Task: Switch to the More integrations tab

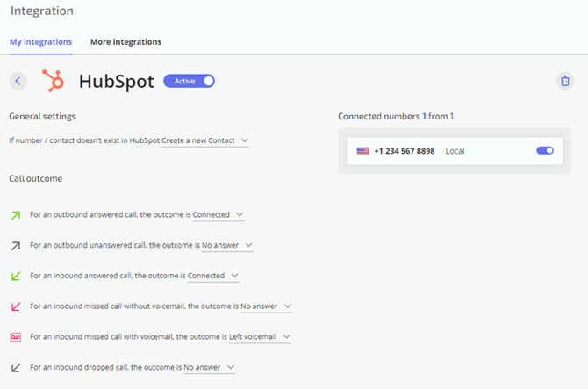Action: [125, 41]
